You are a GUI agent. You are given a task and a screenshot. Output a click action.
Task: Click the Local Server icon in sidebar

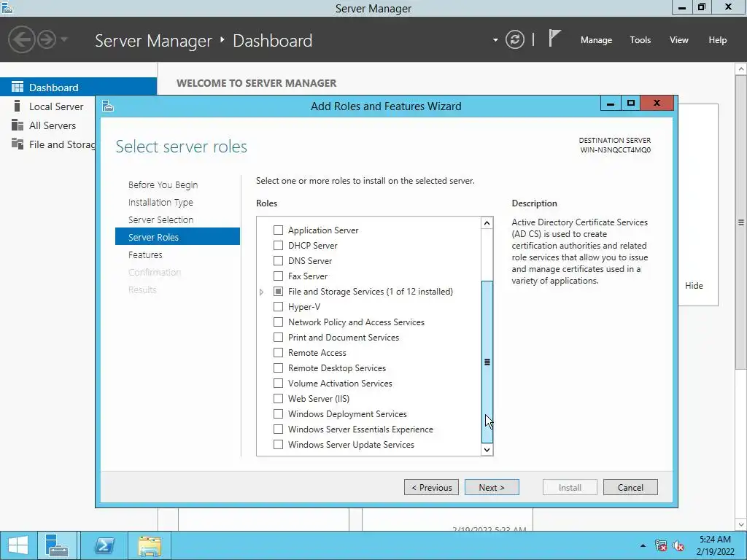tap(18, 106)
